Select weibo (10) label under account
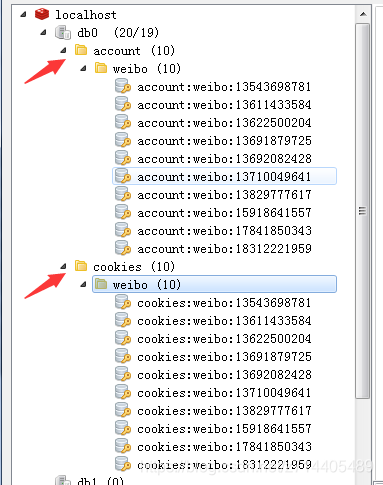This screenshot has width=383, height=485. (147, 69)
